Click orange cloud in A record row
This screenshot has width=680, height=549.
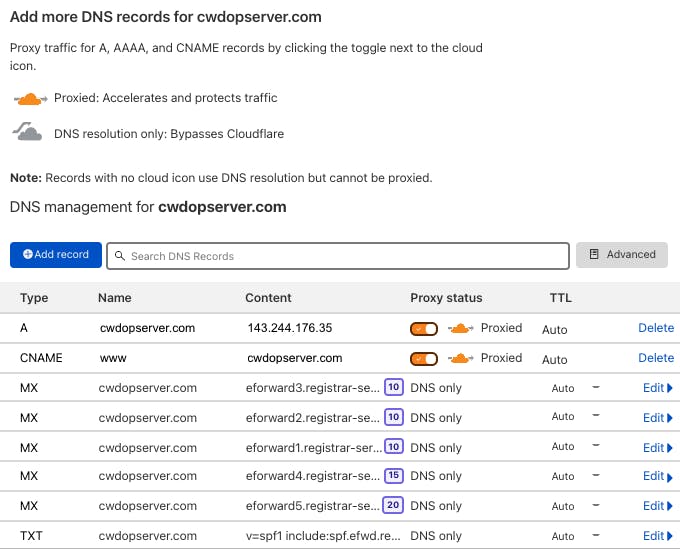coord(461,328)
